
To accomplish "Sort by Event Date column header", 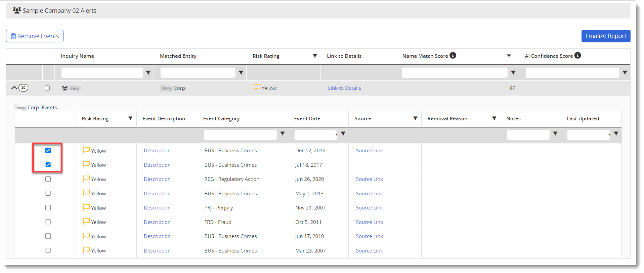I will (307, 119).
